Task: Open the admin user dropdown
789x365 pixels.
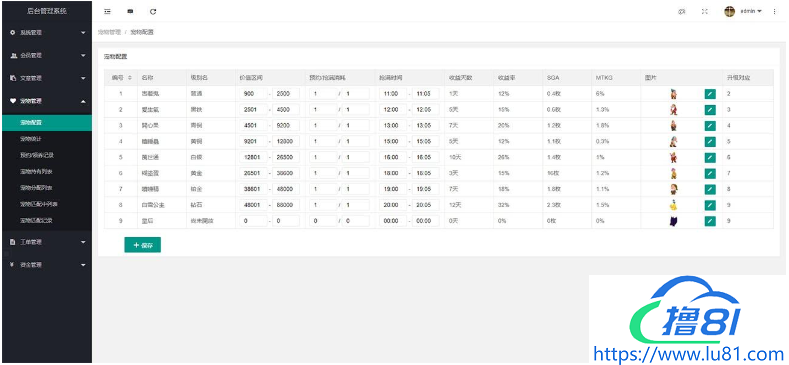Action: click(x=743, y=11)
